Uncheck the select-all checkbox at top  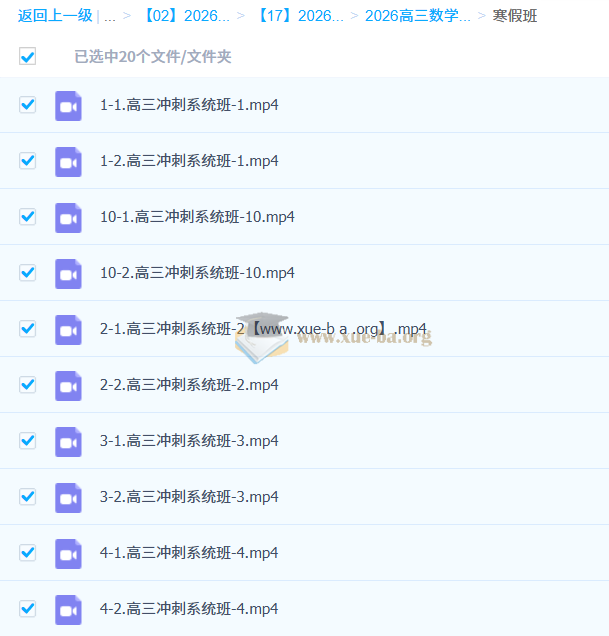click(x=28, y=56)
